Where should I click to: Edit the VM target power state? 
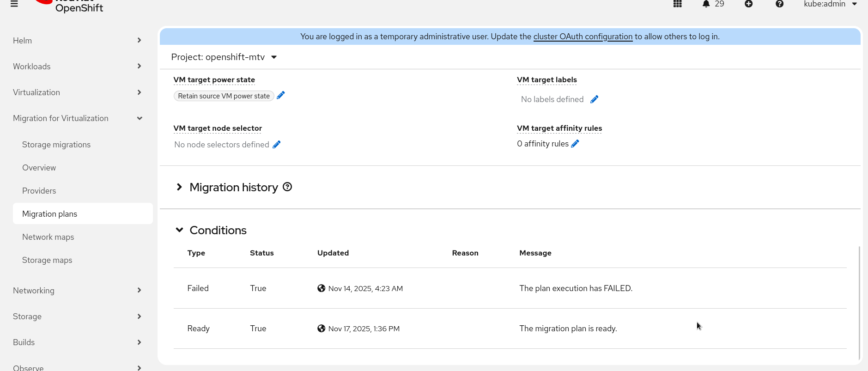tap(281, 95)
